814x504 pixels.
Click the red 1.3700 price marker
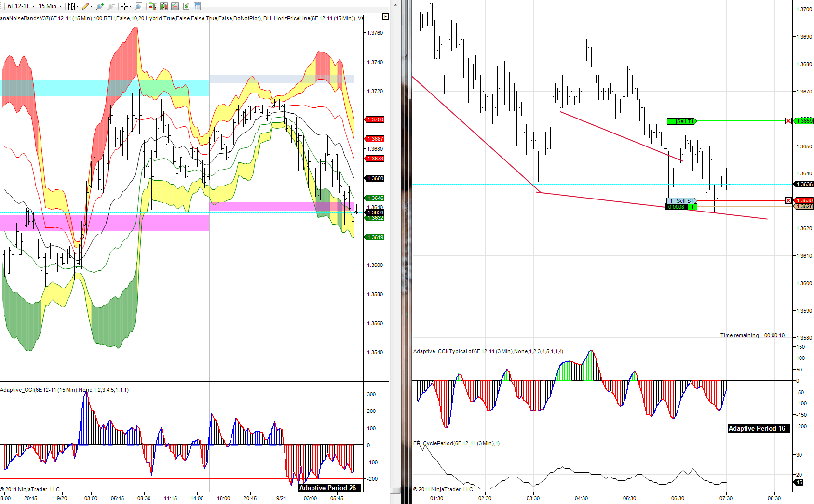374,119
